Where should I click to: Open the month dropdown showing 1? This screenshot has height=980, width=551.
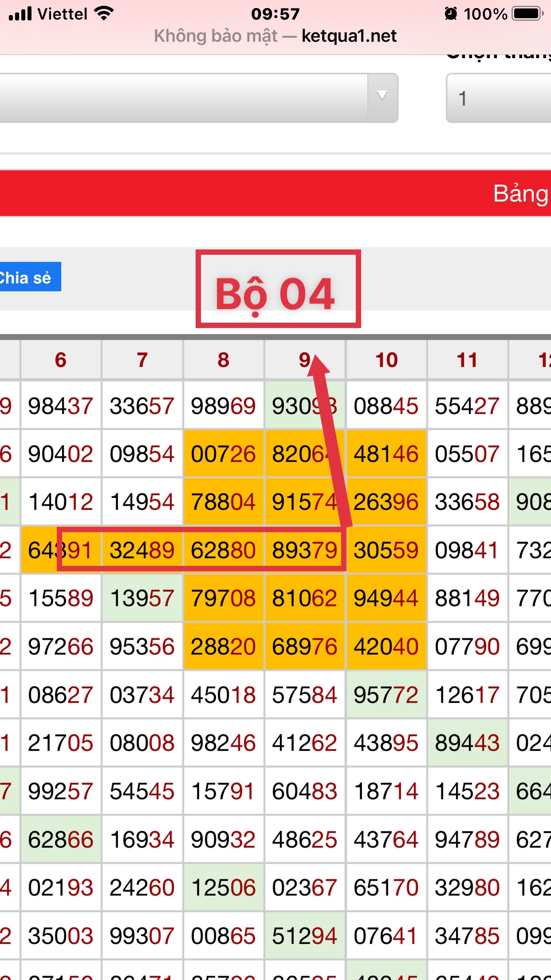point(498,98)
